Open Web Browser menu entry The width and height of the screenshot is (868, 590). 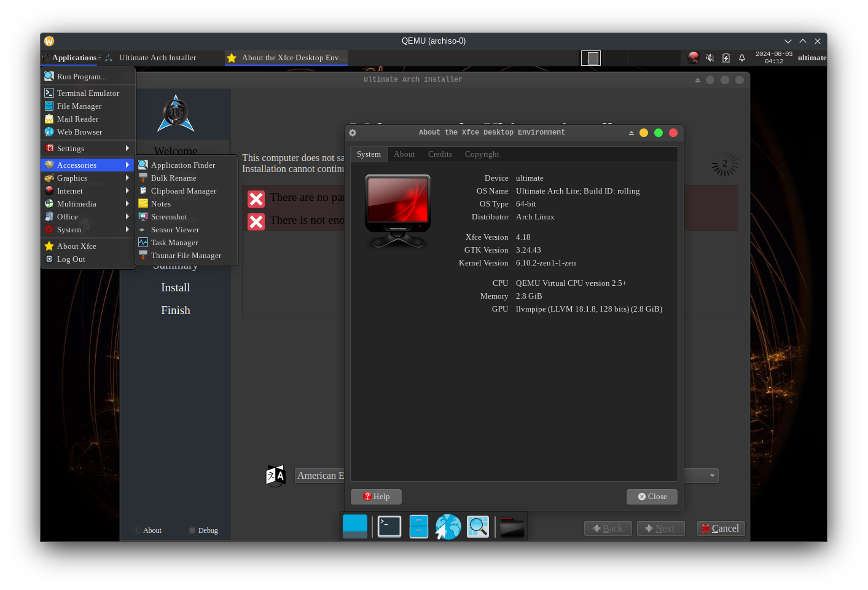(88, 132)
